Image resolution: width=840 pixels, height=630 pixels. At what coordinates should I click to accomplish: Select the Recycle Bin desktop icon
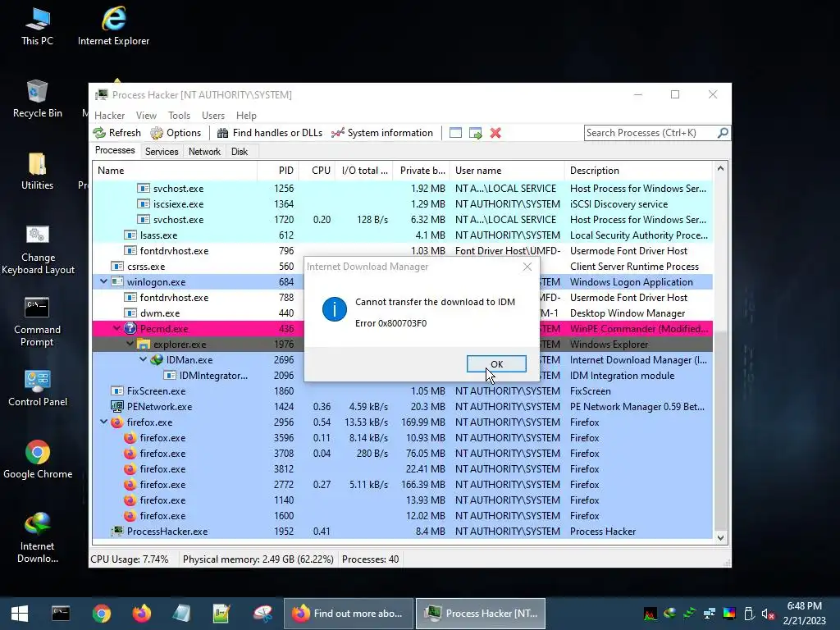click(x=37, y=98)
